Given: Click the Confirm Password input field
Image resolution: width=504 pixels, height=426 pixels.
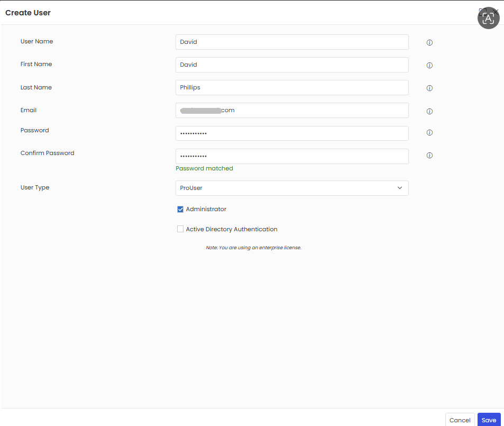Looking at the screenshot, I should click(x=292, y=156).
